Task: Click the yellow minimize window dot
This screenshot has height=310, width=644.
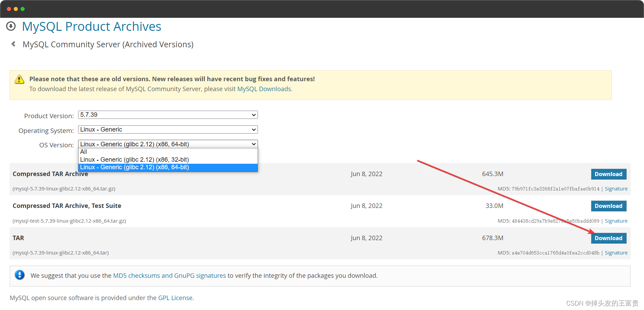Action: pos(16,9)
